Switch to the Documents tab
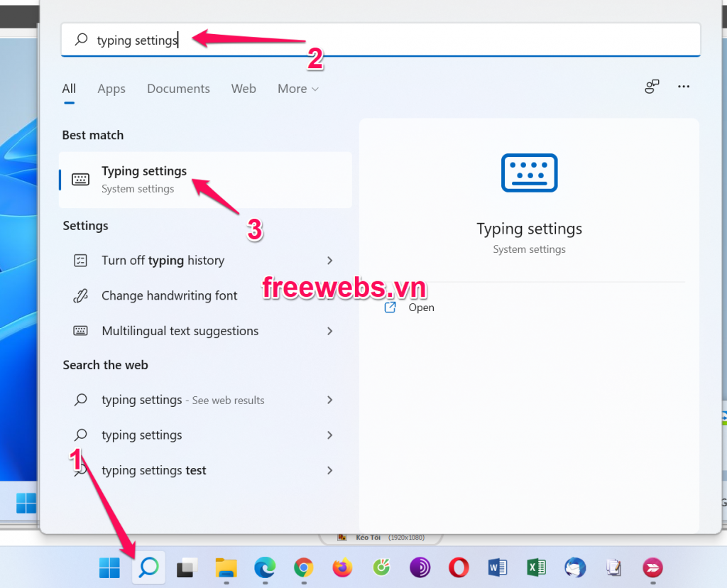 178,89
